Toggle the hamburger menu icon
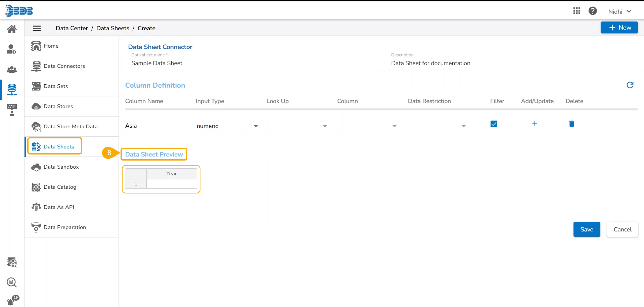 tap(37, 28)
